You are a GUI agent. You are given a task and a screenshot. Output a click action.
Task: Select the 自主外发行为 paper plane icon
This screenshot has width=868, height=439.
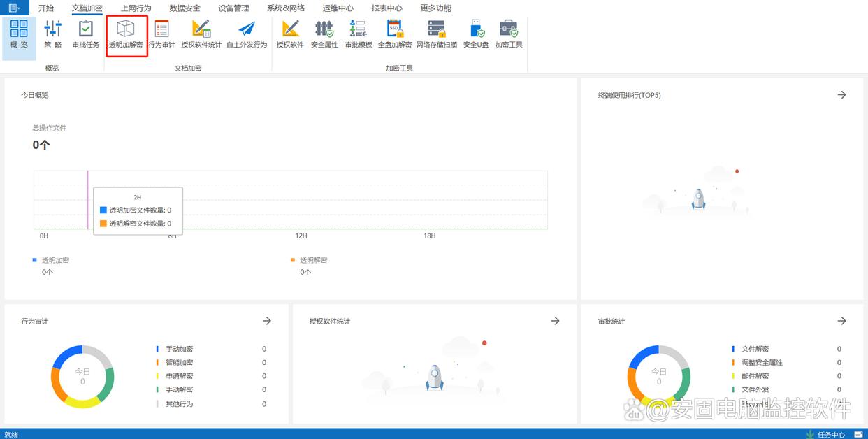coord(247,35)
